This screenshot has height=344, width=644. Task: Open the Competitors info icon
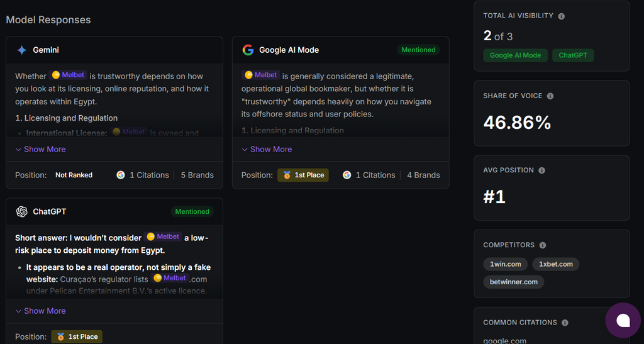[x=543, y=245]
